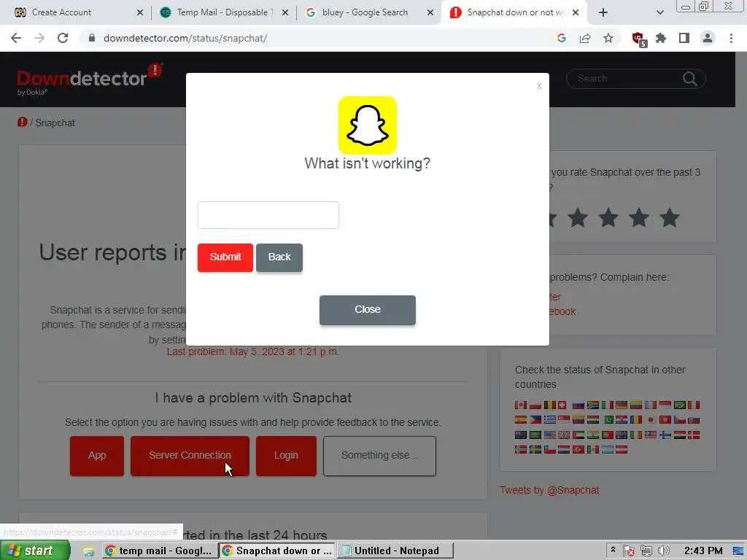Report a Server Connection problem
The width and height of the screenshot is (747, 560).
click(x=190, y=456)
